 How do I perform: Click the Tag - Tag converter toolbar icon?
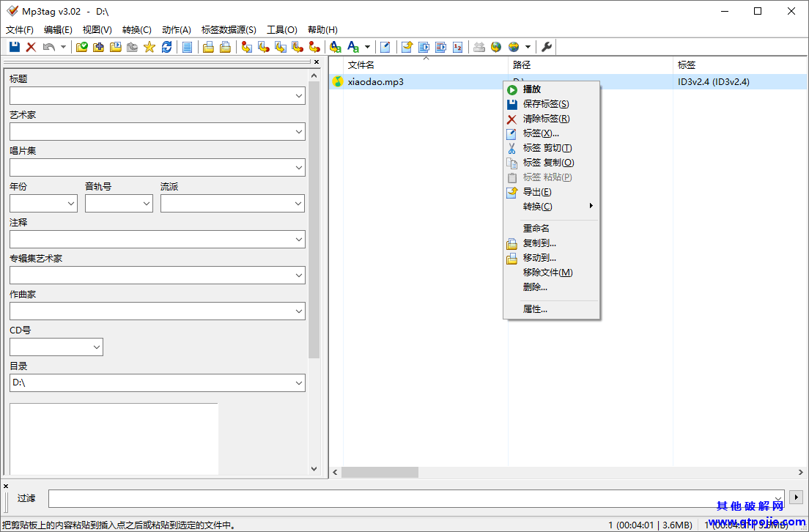pyautogui.click(x=314, y=47)
